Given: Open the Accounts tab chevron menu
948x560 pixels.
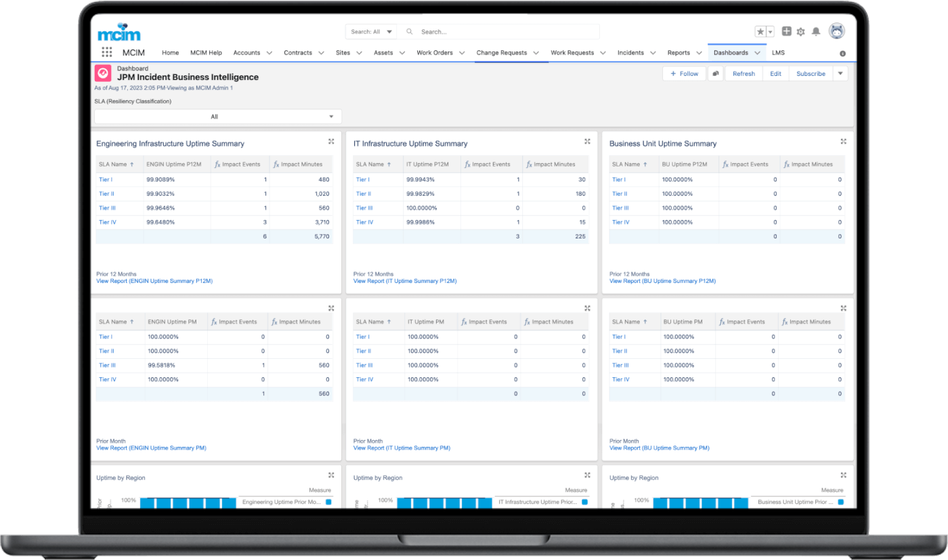Looking at the screenshot, I should pyautogui.click(x=269, y=53).
